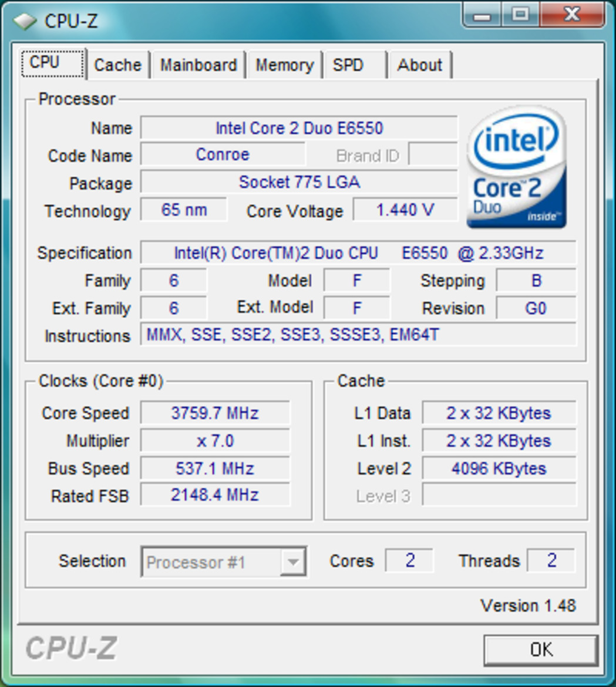
Task: Go to the SPD tab
Action: click(356, 65)
